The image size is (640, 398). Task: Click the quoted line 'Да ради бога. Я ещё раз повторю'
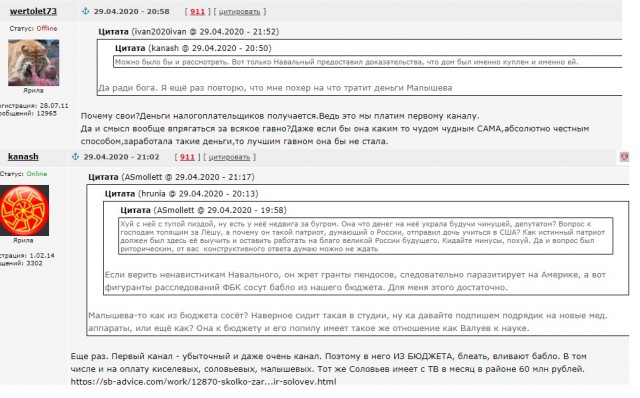[275, 88]
